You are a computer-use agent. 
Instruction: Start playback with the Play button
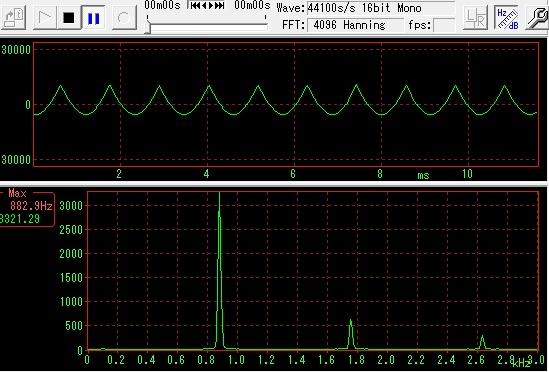(45, 18)
